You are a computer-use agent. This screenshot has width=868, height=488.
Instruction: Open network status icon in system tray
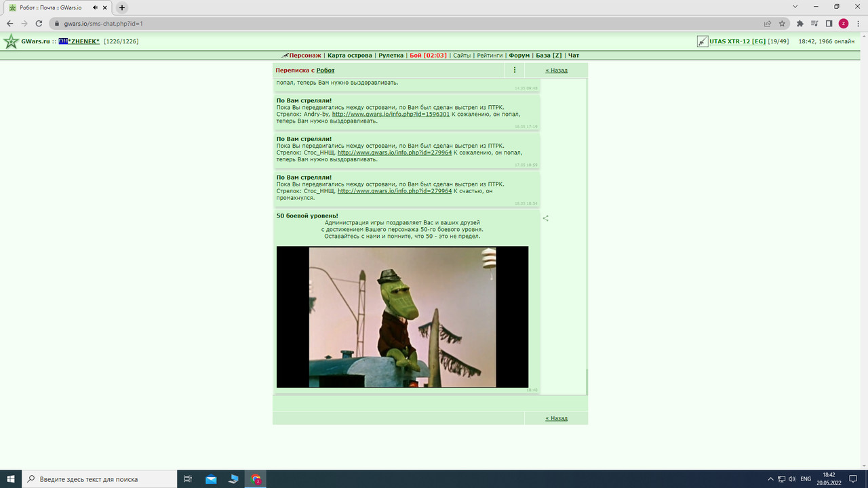[781, 479]
